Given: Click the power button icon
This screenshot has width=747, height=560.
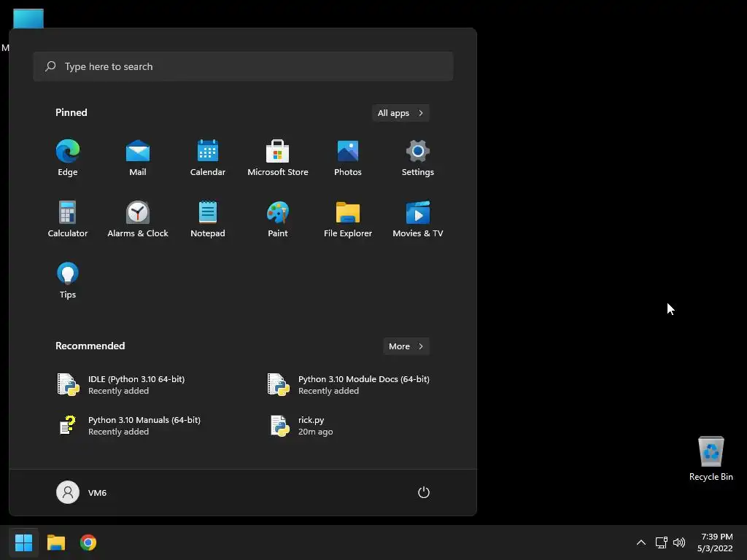Looking at the screenshot, I should tap(424, 492).
